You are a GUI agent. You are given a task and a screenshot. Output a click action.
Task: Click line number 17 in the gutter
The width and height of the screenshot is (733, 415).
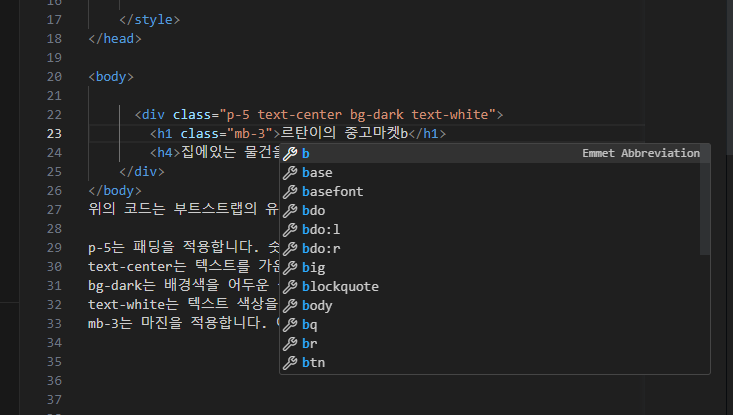point(54,20)
